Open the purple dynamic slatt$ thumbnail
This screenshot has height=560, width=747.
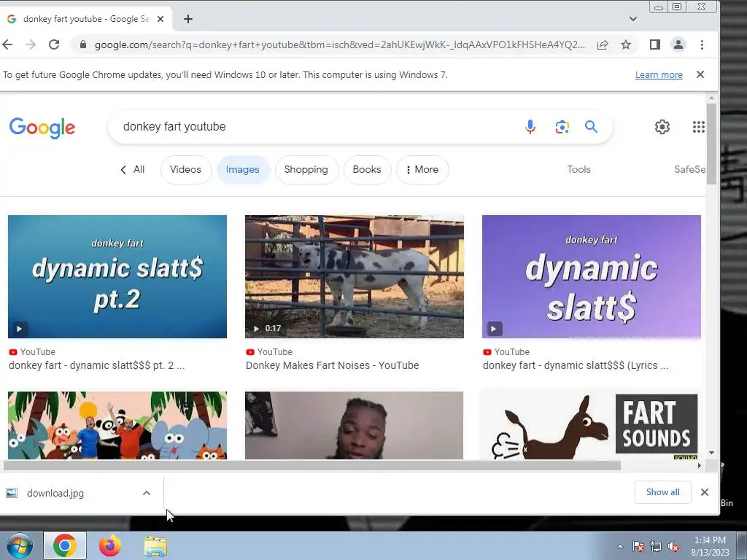pyautogui.click(x=591, y=276)
